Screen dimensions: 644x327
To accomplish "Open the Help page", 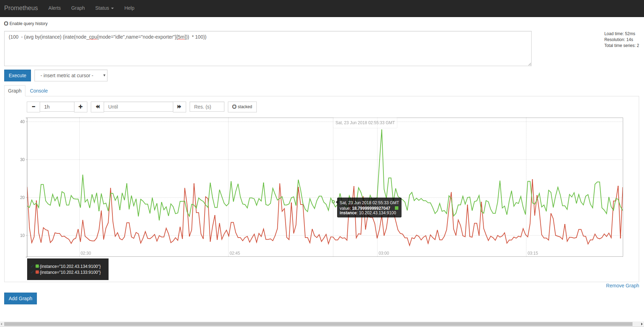I will tap(129, 8).
